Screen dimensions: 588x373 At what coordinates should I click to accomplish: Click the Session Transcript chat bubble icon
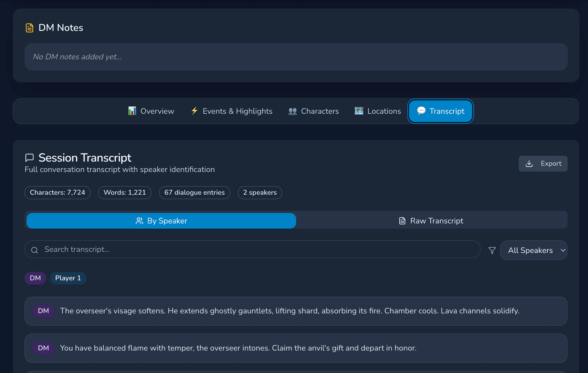pos(29,158)
